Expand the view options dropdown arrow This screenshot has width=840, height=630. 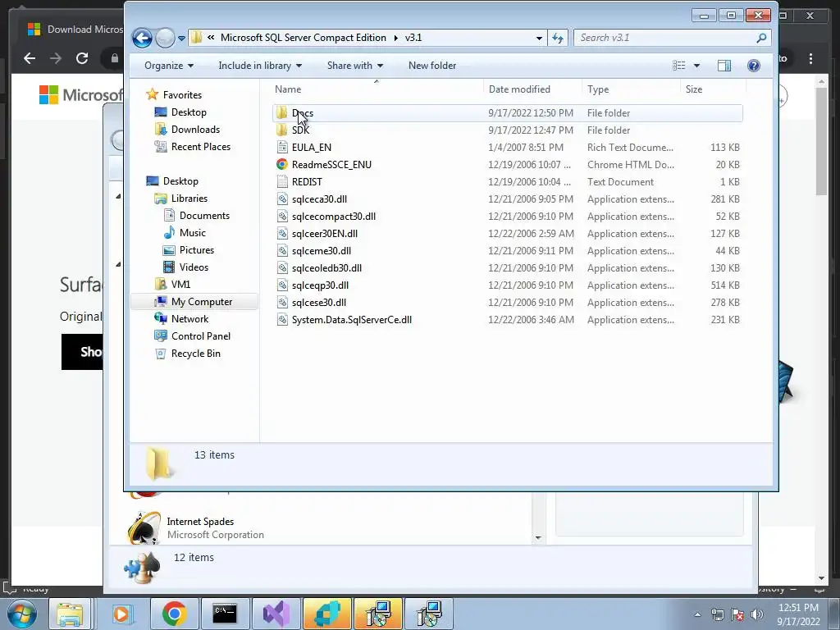click(x=696, y=66)
